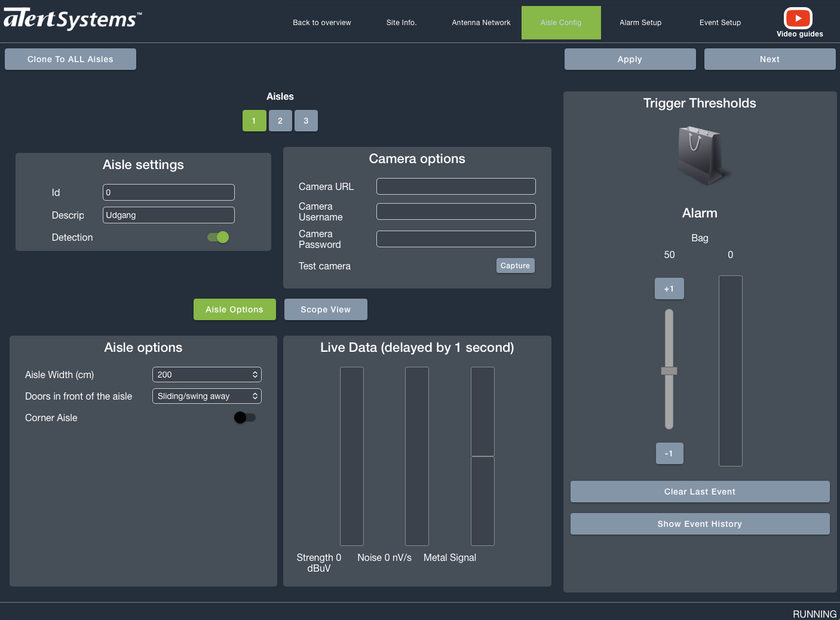Capture a test camera image

click(x=515, y=265)
